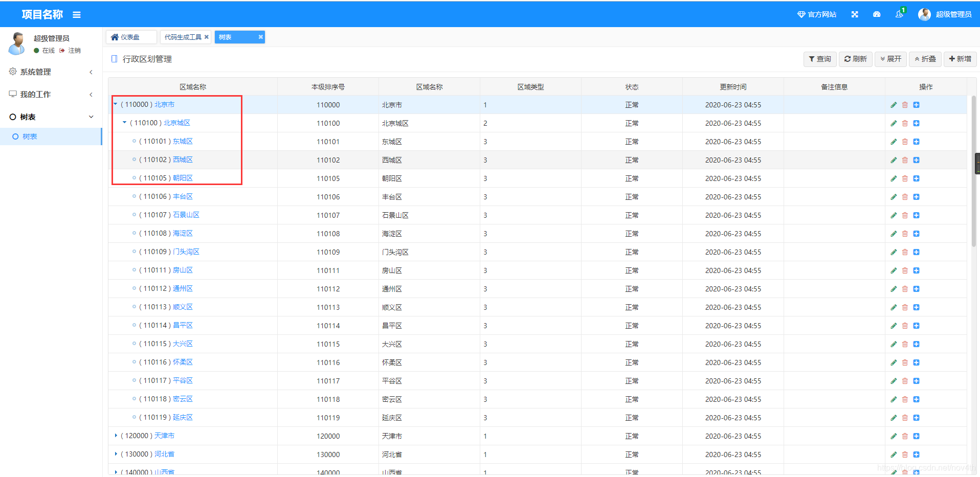Open the 官方网站 link in header

coord(817,14)
